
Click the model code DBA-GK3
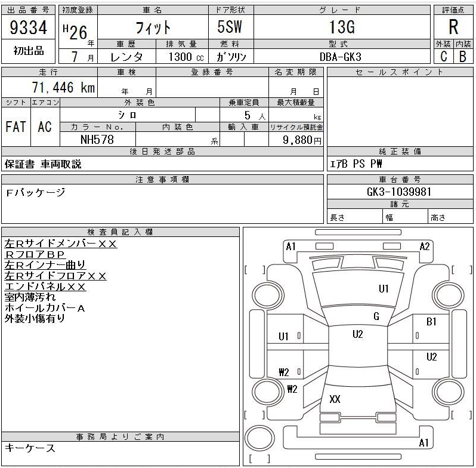point(341,57)
